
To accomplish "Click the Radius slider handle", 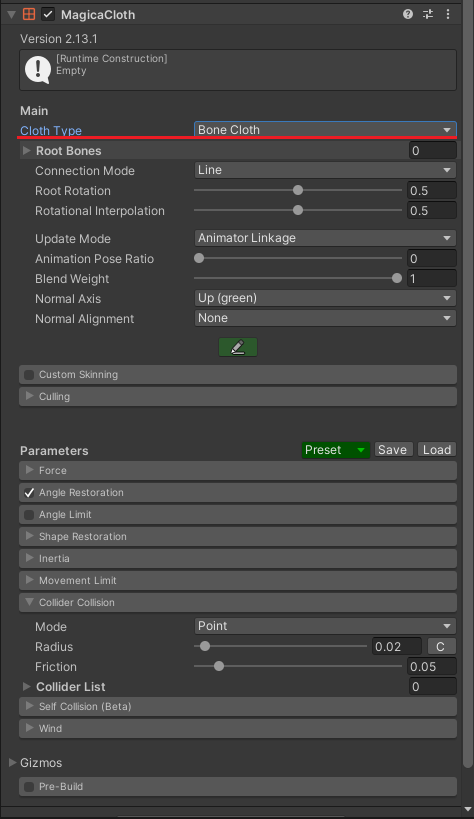I will tap(205, 646).
